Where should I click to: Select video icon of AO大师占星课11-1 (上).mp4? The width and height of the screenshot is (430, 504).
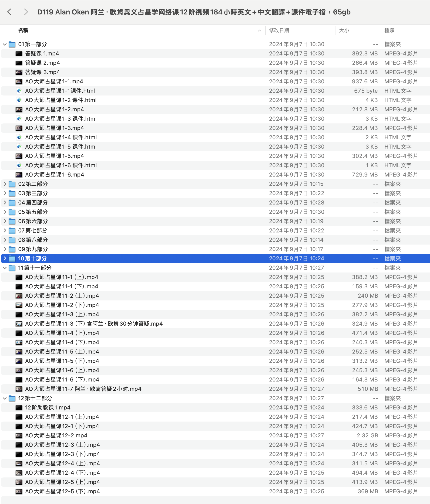click(x=19, y=277)
